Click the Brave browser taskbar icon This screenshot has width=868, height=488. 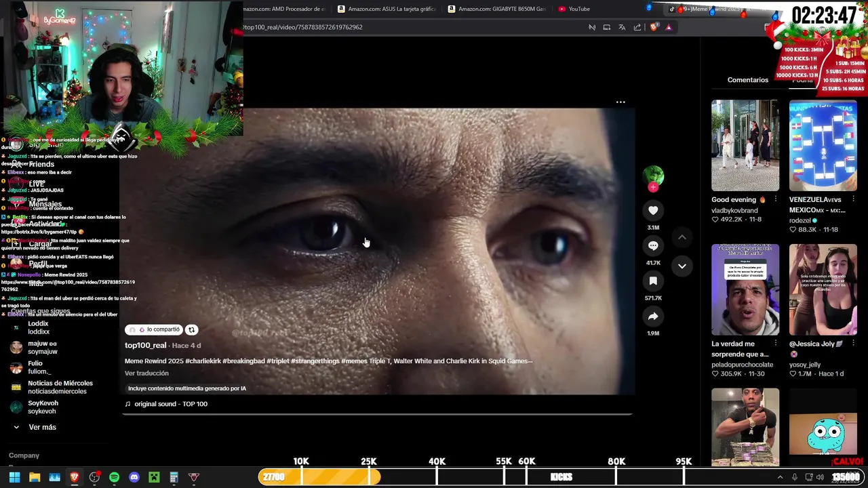click(75, 477)
